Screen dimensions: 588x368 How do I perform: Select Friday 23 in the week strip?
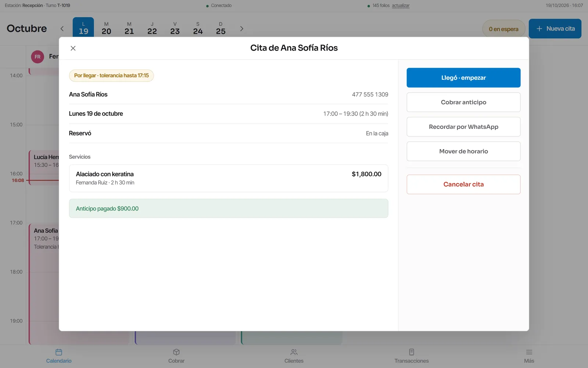175,28
